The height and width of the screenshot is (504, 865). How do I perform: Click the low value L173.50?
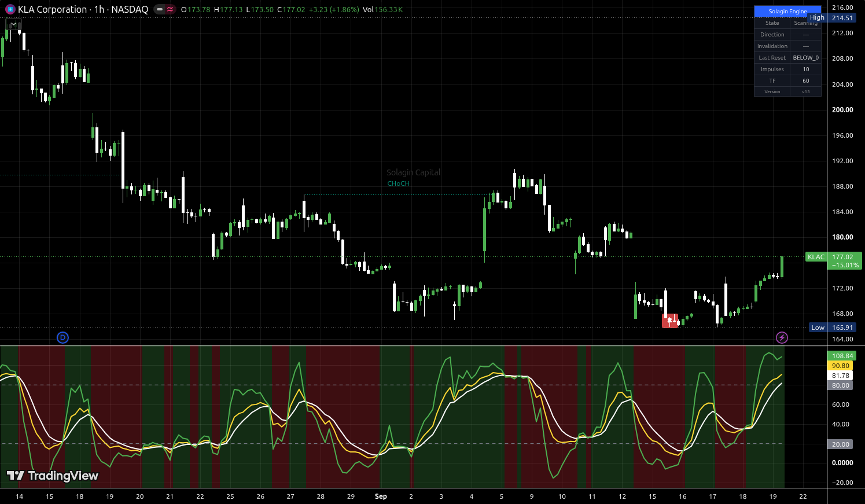pyautogui.click(x=259, y=10)
